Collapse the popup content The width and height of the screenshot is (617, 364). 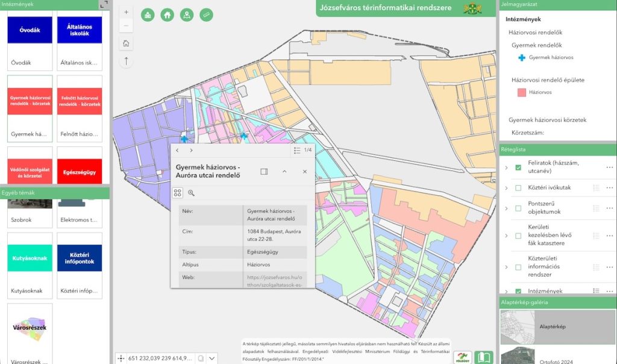click(x=284, y=172)
